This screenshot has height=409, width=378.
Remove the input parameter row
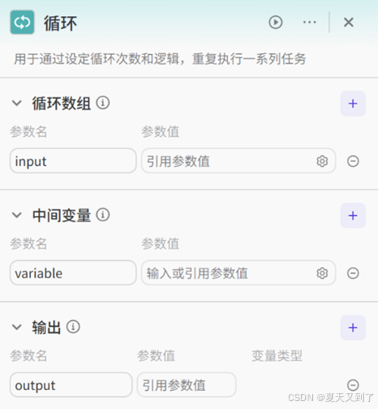point(353,161)
